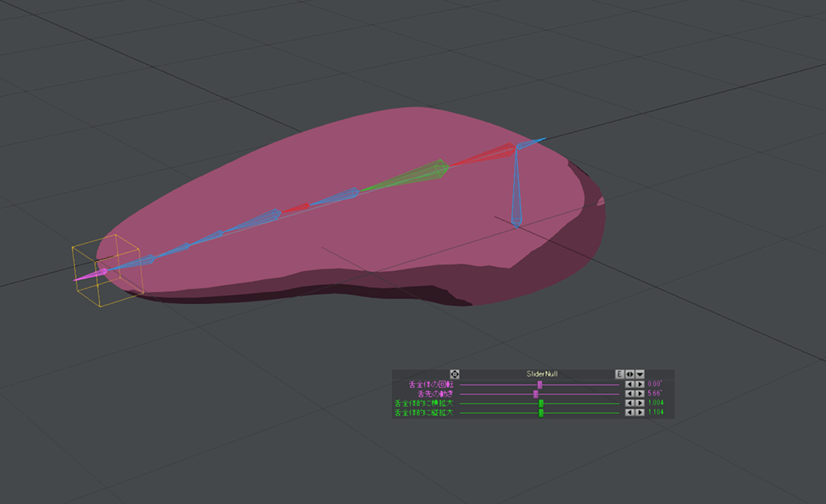Click the left-right arrows icon on SliderNull header
826x504 pixels.
[x=629, y=374]
